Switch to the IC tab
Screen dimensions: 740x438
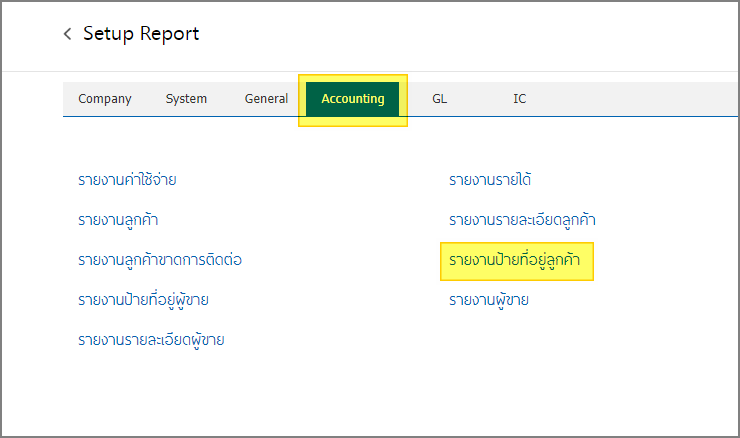tap(520, 99)
